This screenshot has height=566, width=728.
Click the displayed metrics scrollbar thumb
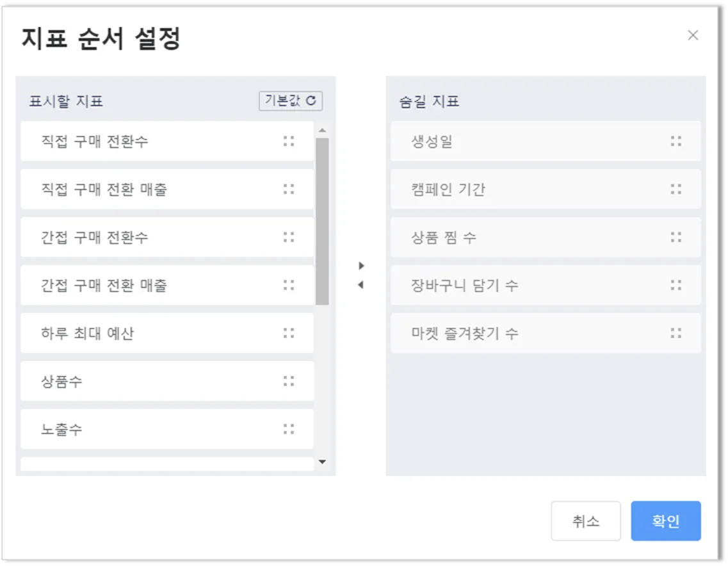(x=322, y=221)
